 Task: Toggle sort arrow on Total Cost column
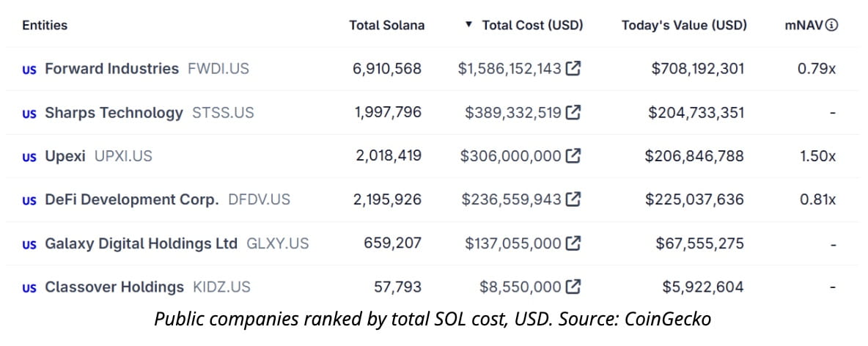469,25
